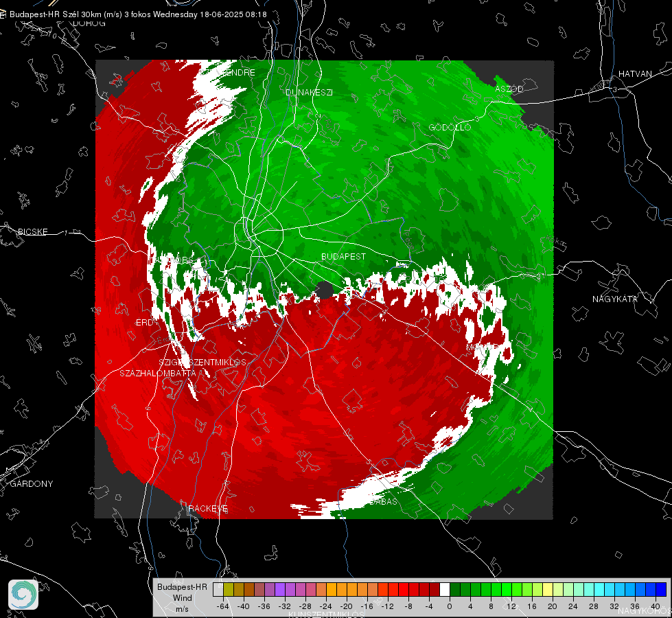Select the white zero-velocity legend swatch
The width and height of the screenshot is (672, 618).
[445, 590]
